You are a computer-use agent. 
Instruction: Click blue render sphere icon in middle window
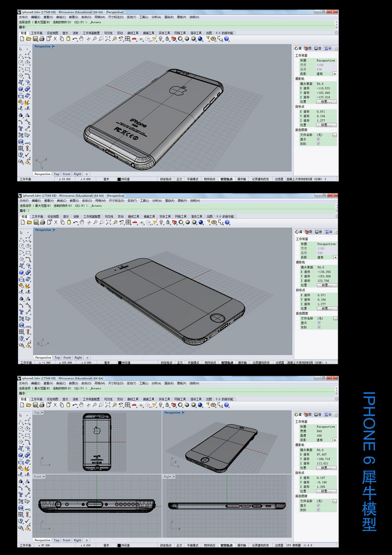tap(201, 222)
